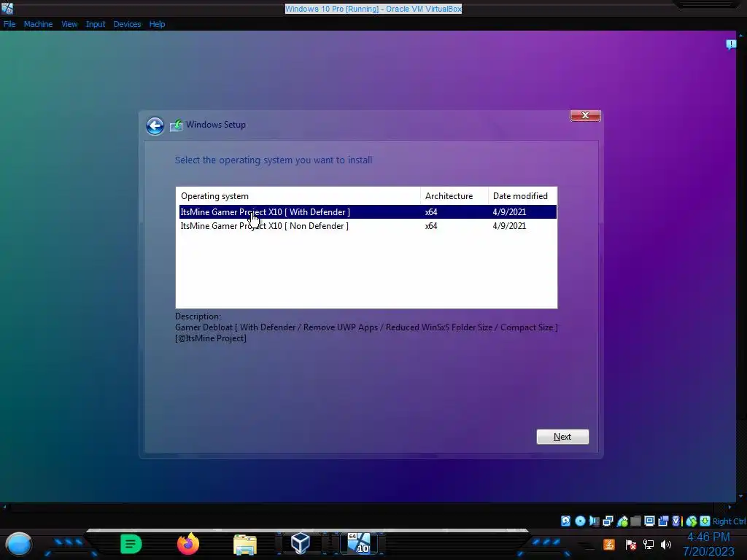Screen dimensions: 747x560
Task: Open the View menu
Action: point(69,24)
